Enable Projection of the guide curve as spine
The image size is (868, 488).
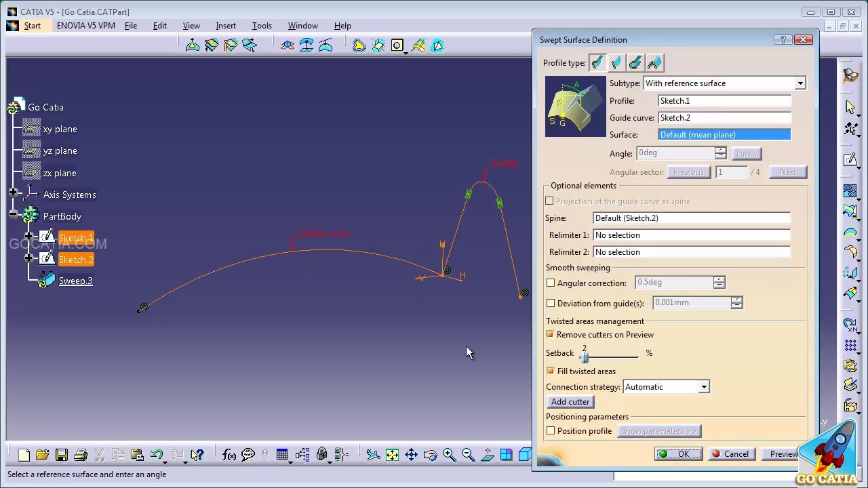tap(550, 201)
